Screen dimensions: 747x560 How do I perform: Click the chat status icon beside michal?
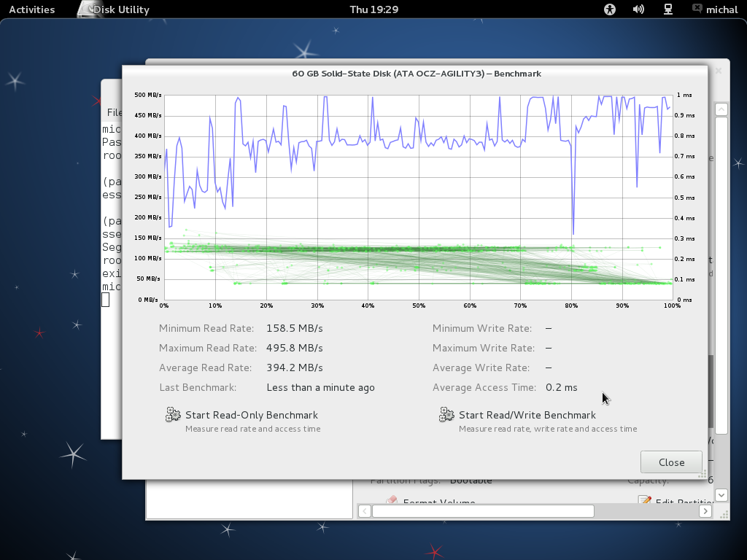[697, 9]
